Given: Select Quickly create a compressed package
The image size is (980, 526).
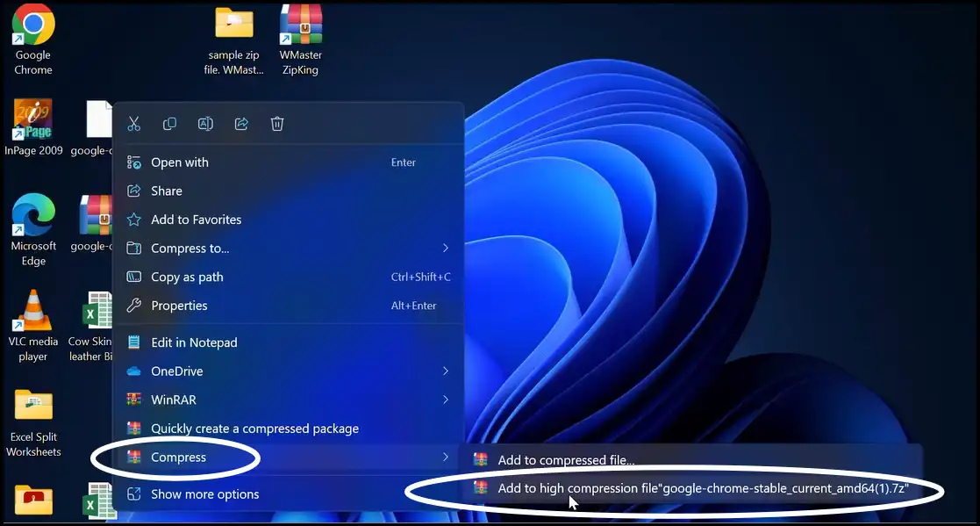Looking at the screenshot, I should click(288, 429).
